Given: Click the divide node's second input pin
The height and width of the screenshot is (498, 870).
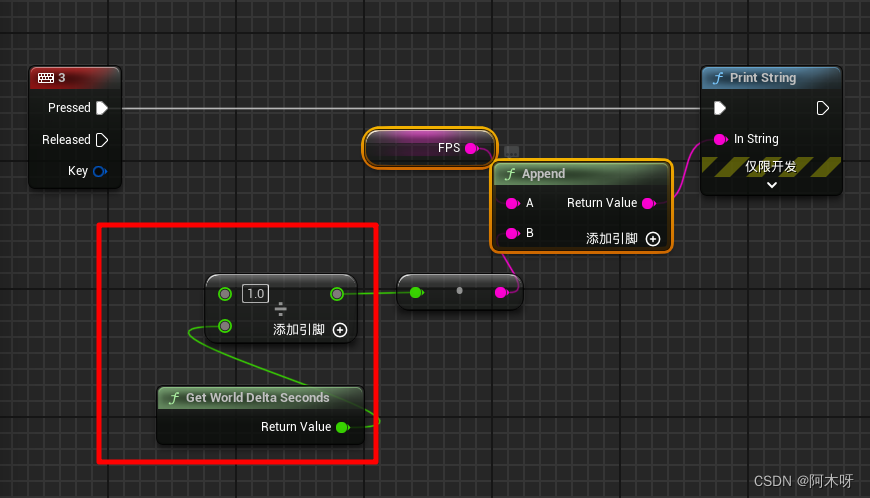Looking at the screenshot, I should click(x=225, y=326).
